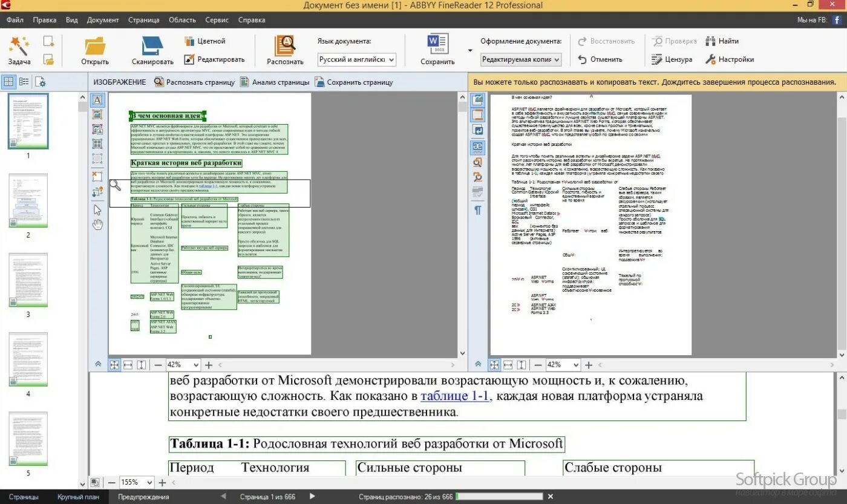Switch to Крупный план tab
847x504 pixels.
79,497
